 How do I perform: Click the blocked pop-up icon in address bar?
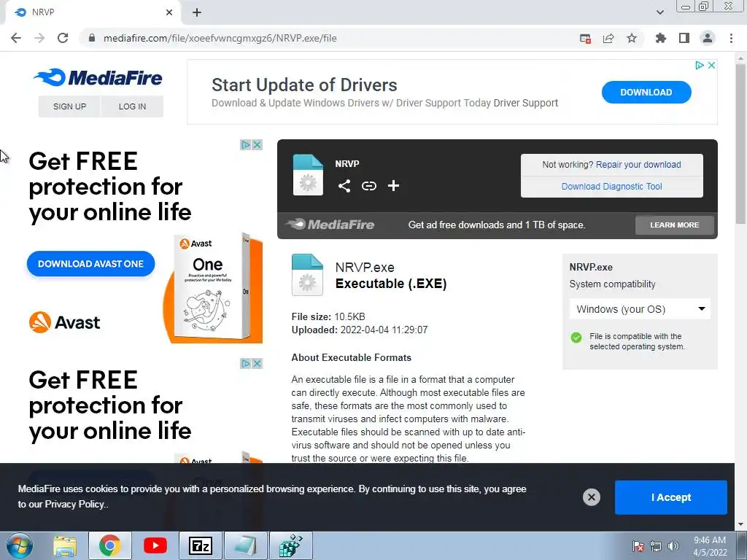coord(586,39)
